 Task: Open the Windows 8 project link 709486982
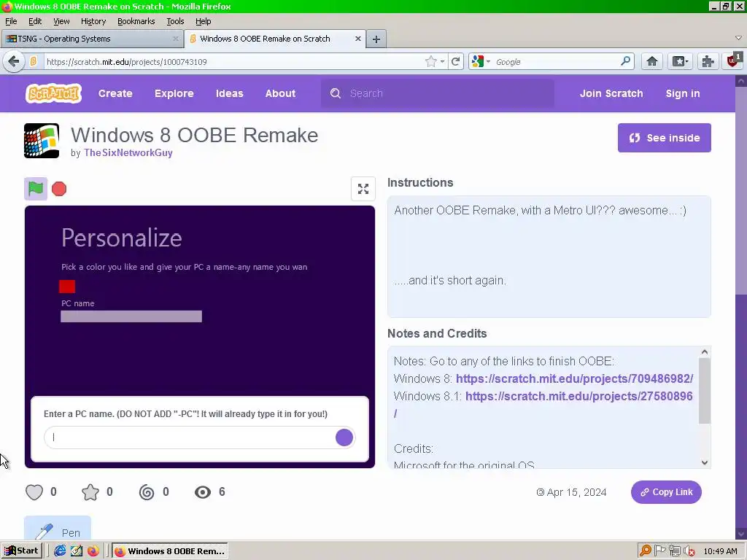click(x=574, y=378)
